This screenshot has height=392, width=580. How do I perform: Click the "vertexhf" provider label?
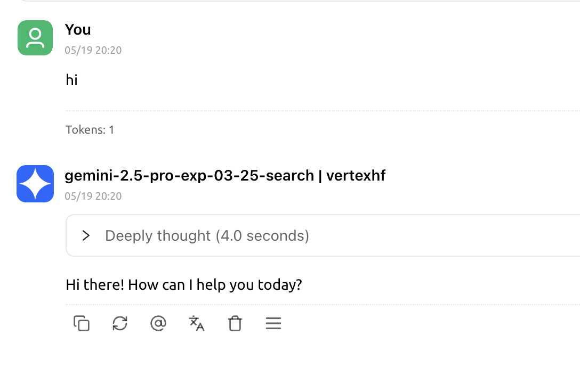pos(355,176)
